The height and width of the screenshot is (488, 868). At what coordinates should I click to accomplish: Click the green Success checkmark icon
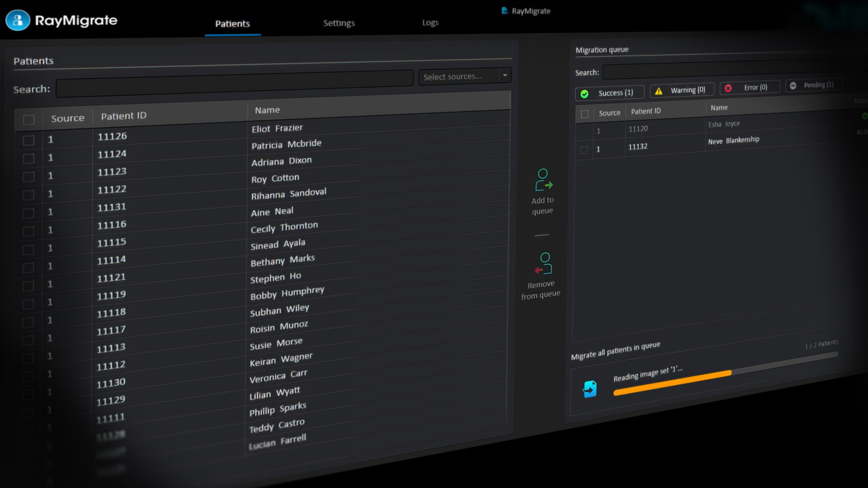[x=585, y=94]
